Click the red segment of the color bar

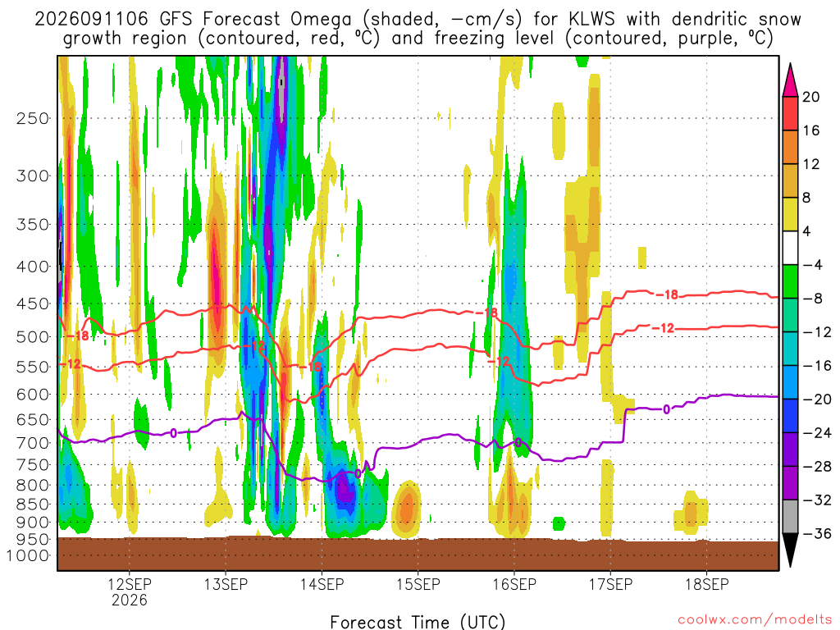[x=790, y=113]
